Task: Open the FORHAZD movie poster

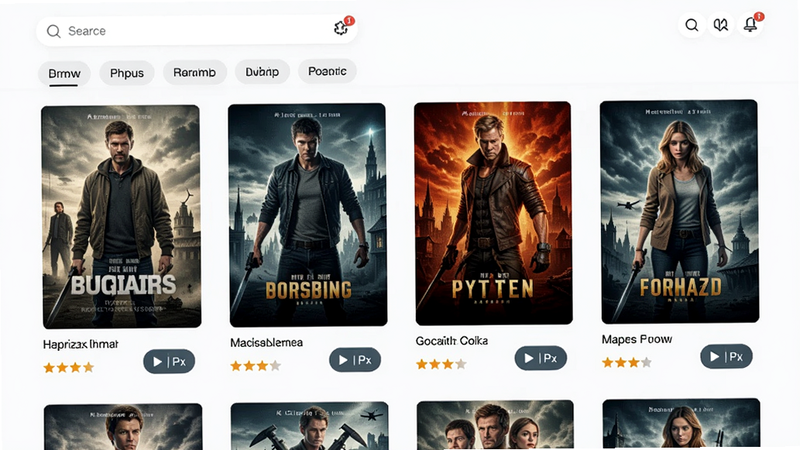Action: 679,212
